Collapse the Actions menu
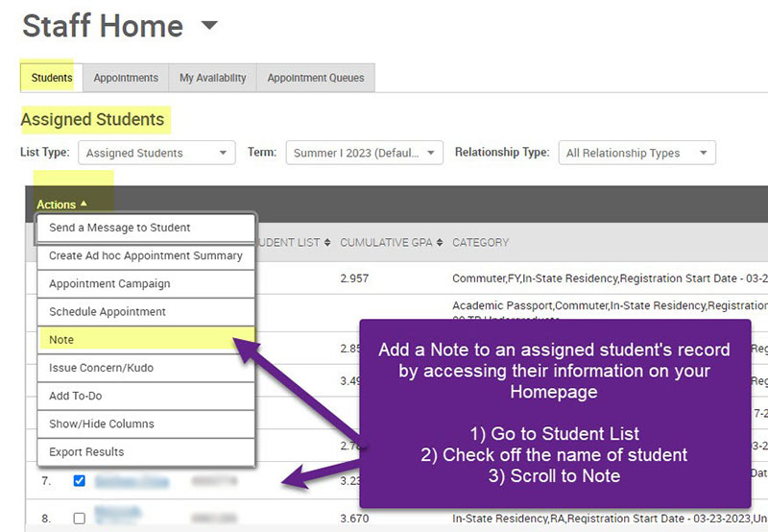The width and height of the screenshot is (768, 532). (61, 205)
